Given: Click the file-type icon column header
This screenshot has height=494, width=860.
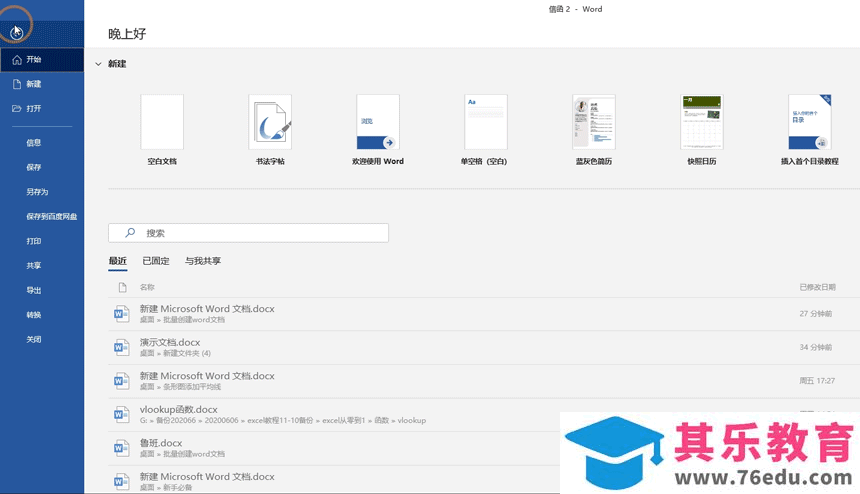Looking at the screenshot, I should pyautogui.click(x=122, y=287).
